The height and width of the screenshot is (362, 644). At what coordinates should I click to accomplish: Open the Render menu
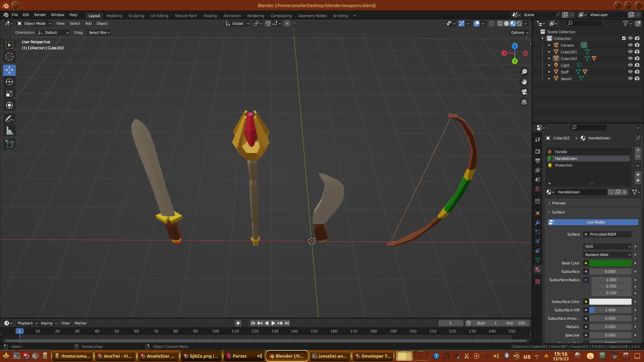[x=40, y=15]
